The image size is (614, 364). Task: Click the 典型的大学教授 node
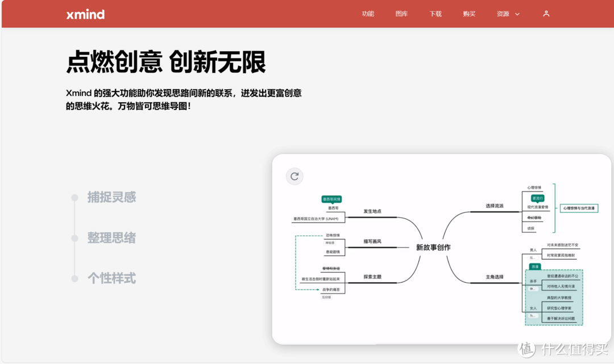click(x=559, y=298)
